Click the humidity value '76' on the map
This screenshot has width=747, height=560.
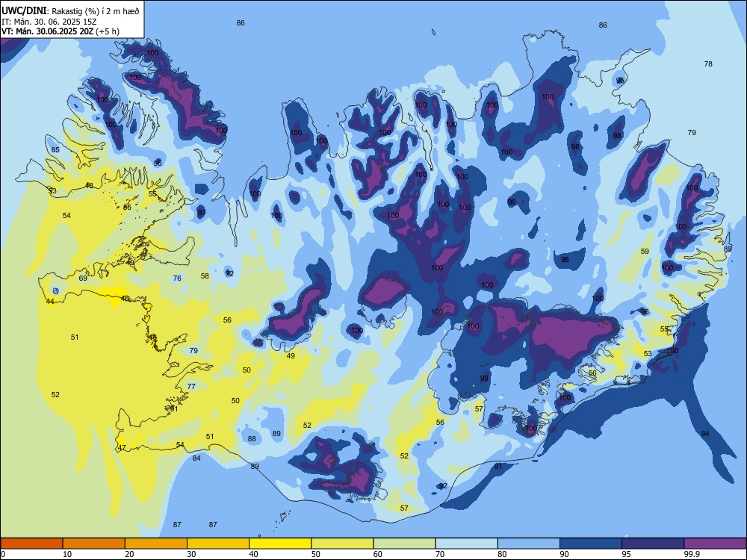pos(177,278)
